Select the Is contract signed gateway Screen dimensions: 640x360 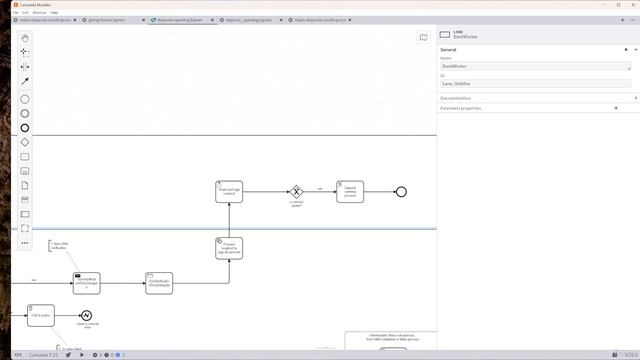[x=296, y=192]
